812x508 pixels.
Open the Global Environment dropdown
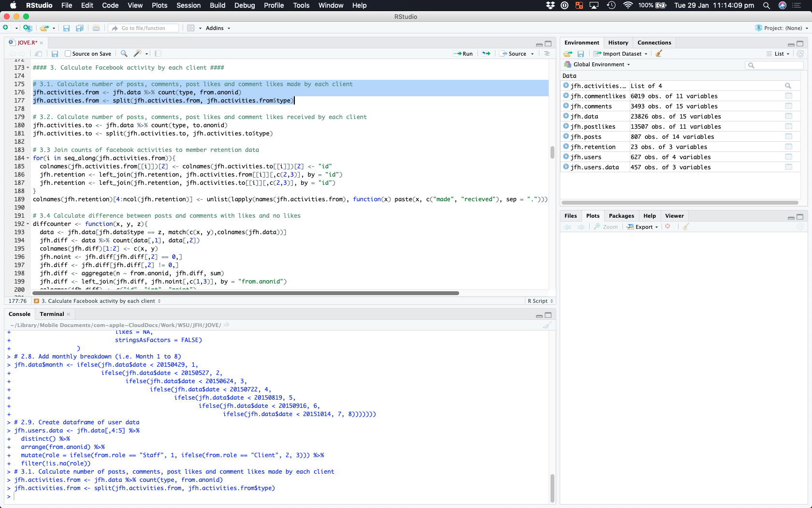pos(598,64)
